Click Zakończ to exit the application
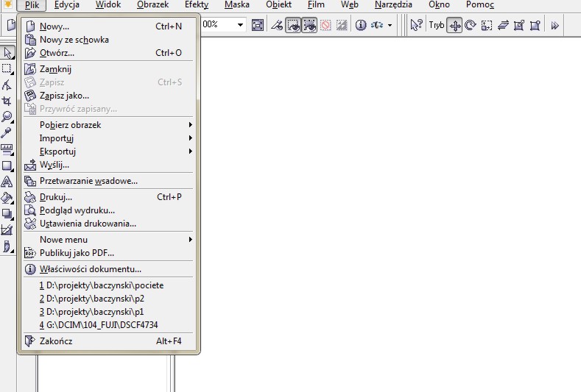 click(x=56, y=341)
